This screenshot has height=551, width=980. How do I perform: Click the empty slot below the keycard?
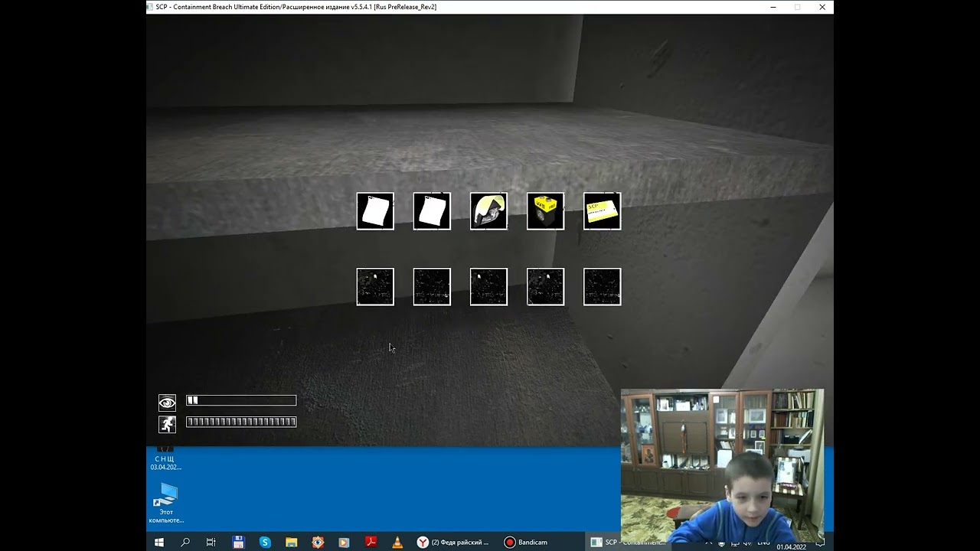[x=602, y=287]
